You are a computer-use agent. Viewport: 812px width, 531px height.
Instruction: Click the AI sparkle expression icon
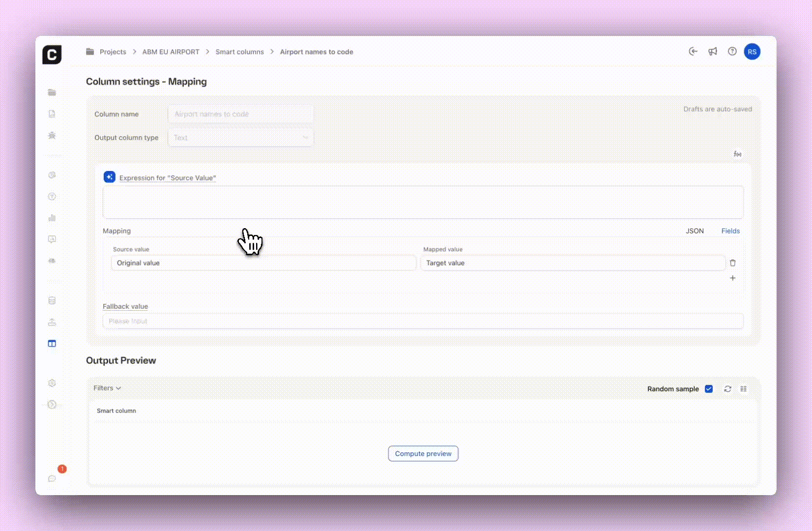[109, 177]
